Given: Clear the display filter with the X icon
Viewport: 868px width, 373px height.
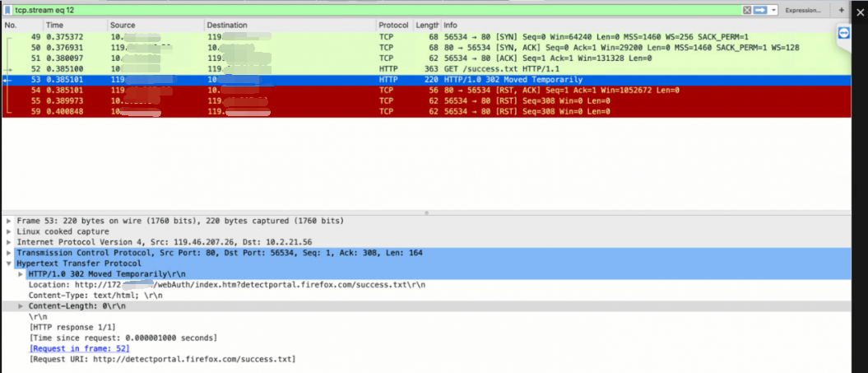Looking at the screenshot, I should 747,10.
